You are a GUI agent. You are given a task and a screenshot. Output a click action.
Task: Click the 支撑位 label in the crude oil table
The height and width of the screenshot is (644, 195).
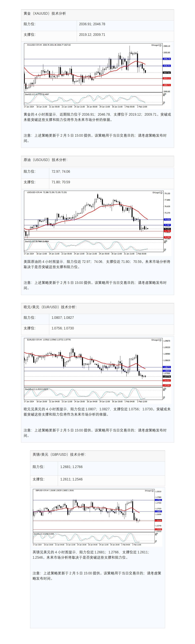tap(30, 182)
